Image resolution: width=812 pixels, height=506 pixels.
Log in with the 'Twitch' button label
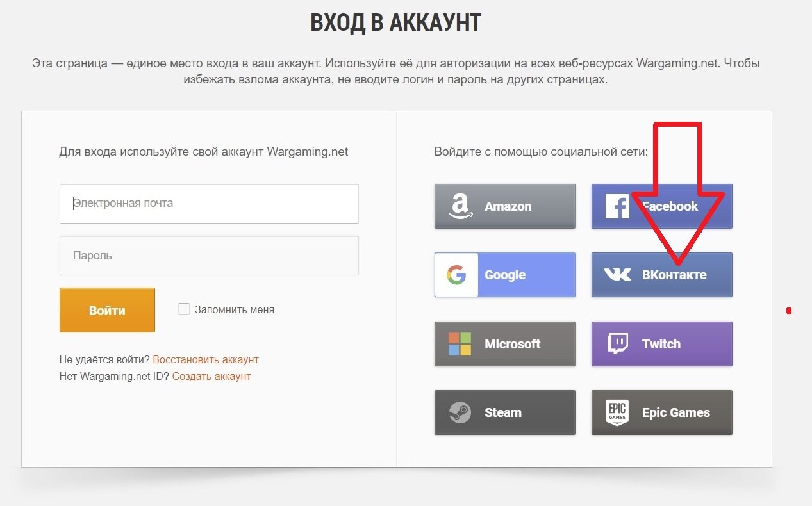(661, 344)
